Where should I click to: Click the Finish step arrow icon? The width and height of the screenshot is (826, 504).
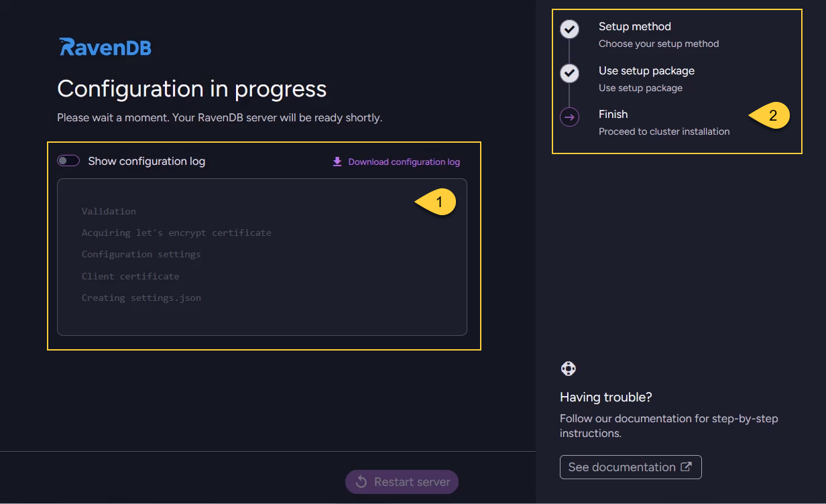click(x=569, y=117)
